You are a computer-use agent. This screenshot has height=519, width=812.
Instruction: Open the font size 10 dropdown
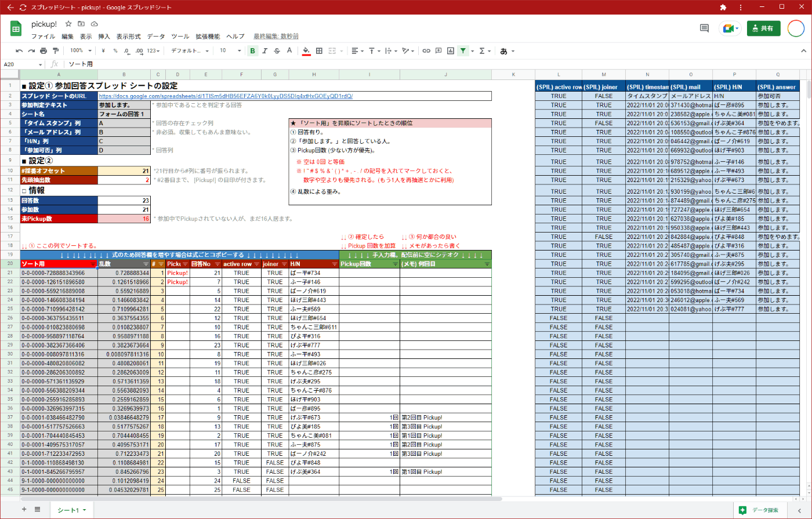pyautogui.click(x=230, y=51)
